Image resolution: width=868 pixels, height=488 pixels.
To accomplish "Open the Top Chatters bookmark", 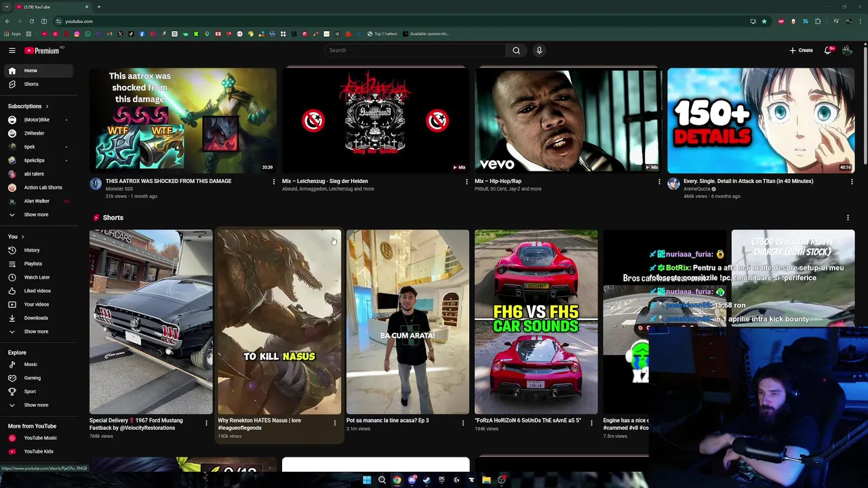I will tap(382, 34).
